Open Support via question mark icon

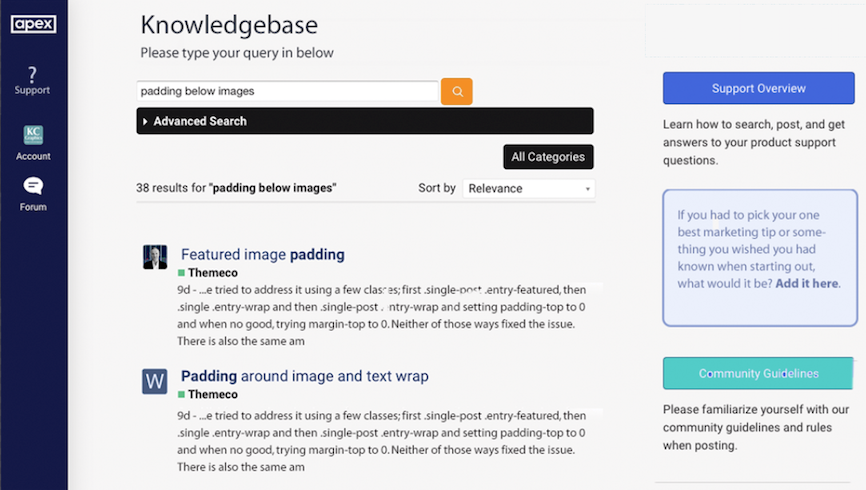(x=32, y=73)
